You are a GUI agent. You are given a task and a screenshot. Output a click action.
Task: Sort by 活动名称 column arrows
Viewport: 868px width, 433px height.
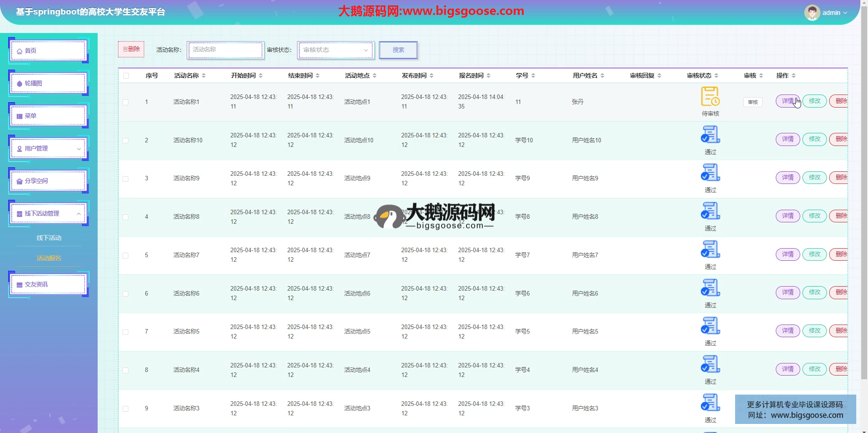pos(204,75)
